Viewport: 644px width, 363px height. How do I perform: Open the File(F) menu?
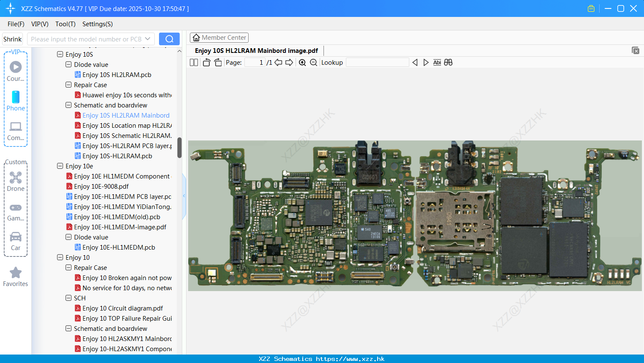16,24
